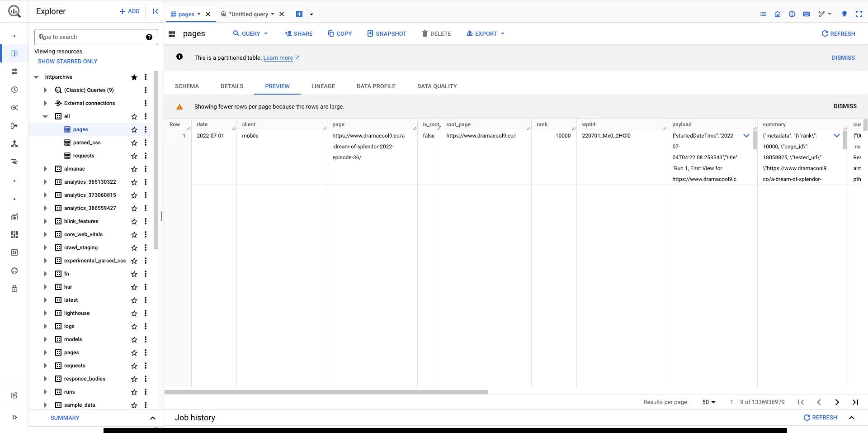Screen dimensions: 868x433
Task: Enter full screen mode
Action: click(x=859, y=14)
